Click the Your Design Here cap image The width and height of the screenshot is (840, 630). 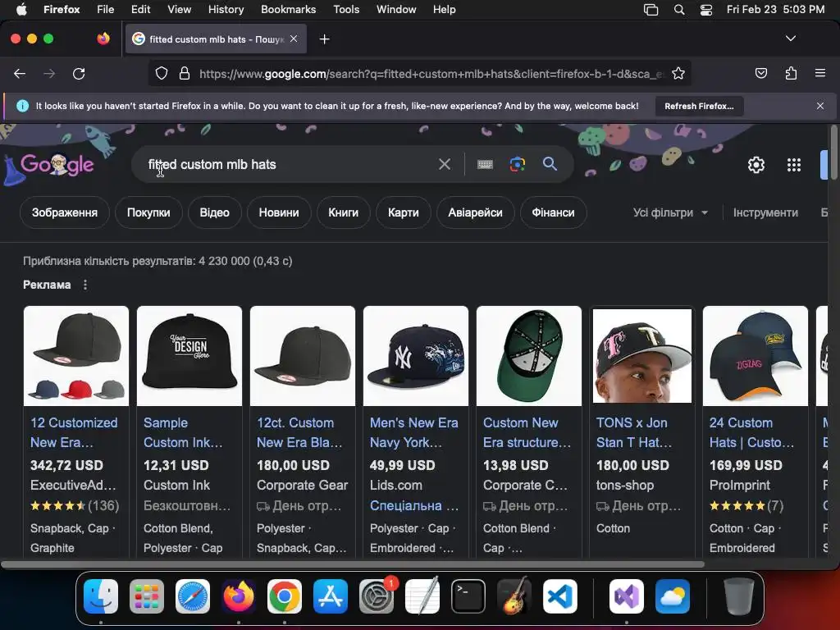[189, 356]
